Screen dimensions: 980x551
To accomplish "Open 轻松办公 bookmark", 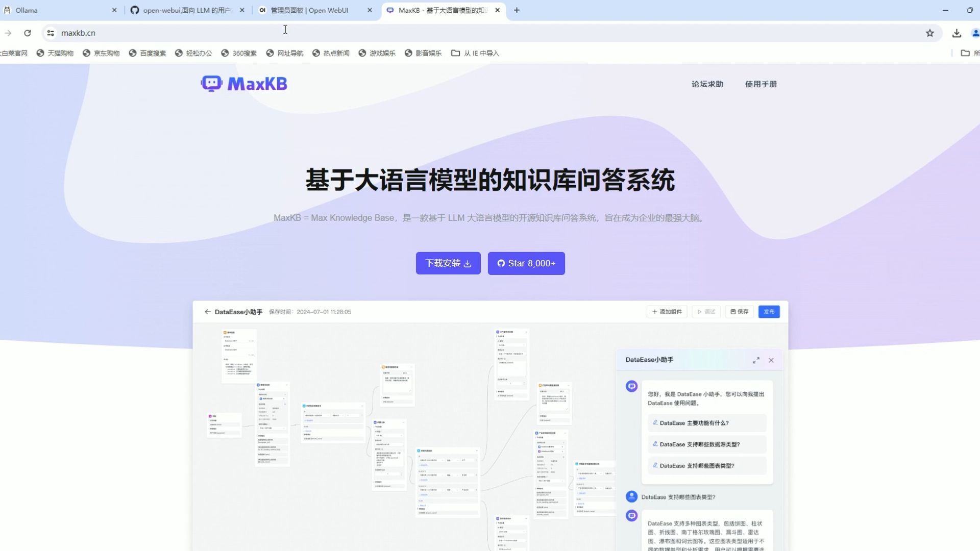I will [193, 53].
